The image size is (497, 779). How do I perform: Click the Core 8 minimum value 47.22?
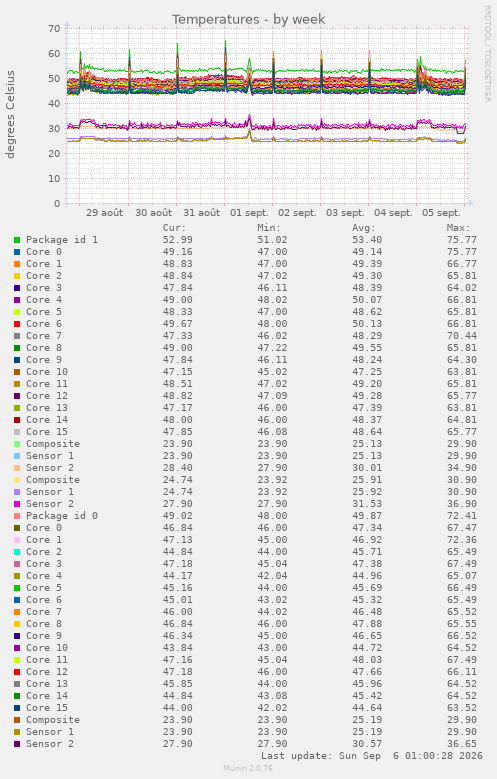272,348
